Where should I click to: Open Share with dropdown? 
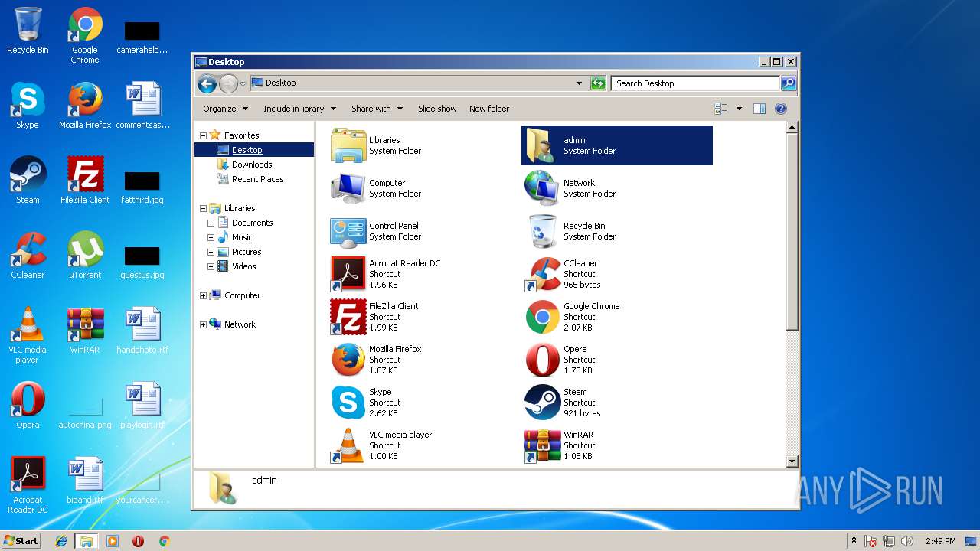[x=377, y=109]
